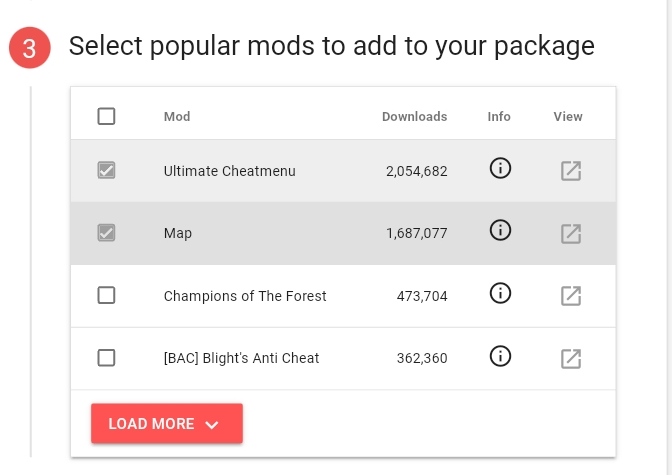Uncheck the Ultimate Cheatmenu checkbox
The width and height of the screenshot is (672, 475).
106,171
